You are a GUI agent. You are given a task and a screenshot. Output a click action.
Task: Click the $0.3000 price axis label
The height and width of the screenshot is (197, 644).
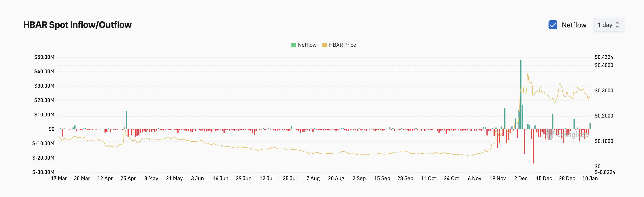[604, 91]
